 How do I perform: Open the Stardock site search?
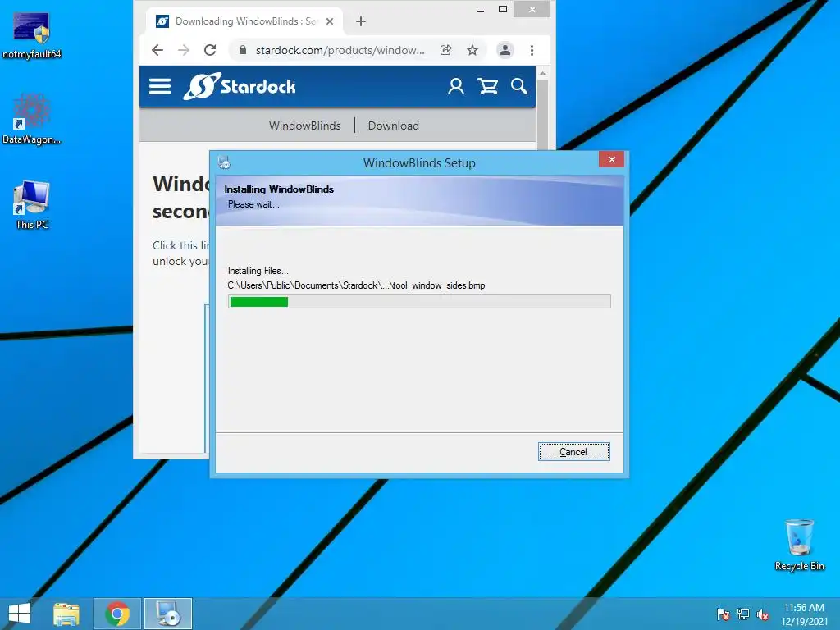click(518, 86)
